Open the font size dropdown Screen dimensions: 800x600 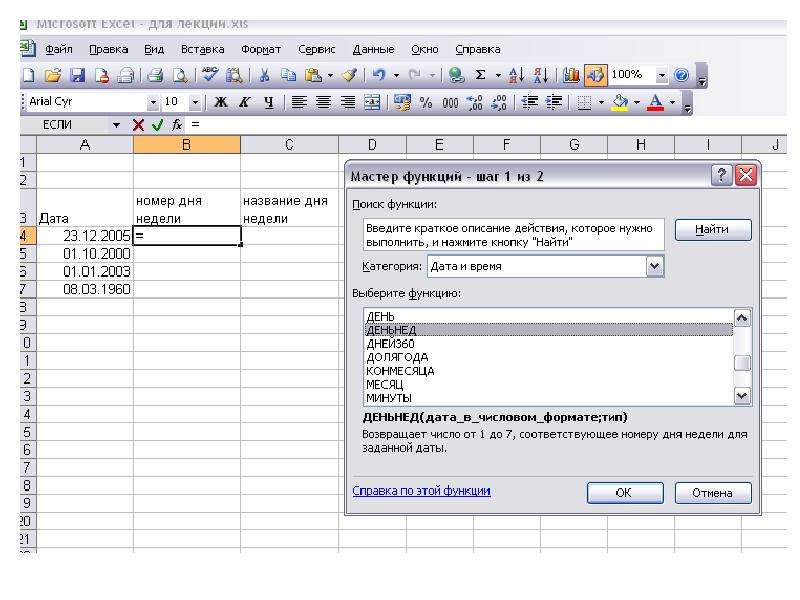point(194,103)
